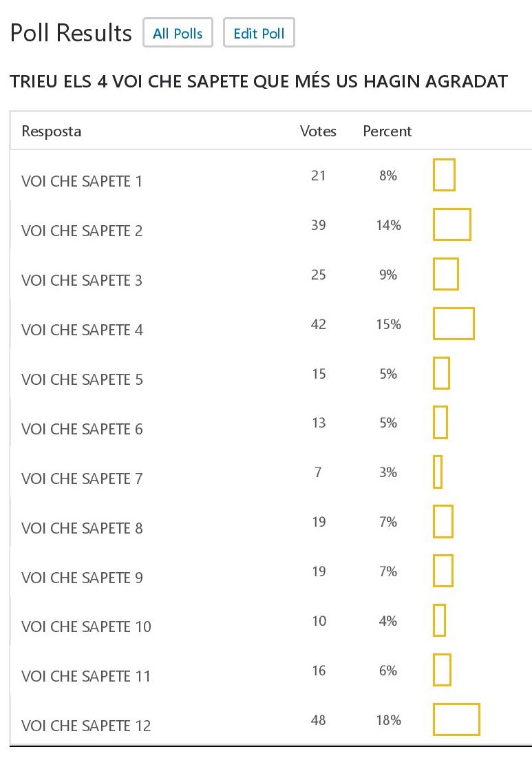Click the poll title TRIEU ELS 4 VOI CHE SAPETE
Viewport: 532px width, 758px height.
[x=259, y=83]
